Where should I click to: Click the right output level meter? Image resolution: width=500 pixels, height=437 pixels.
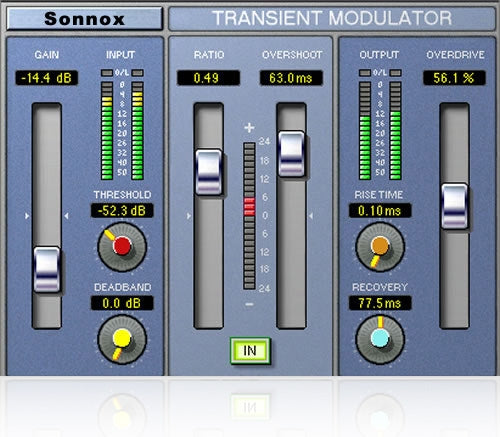[x=395, y=130]
